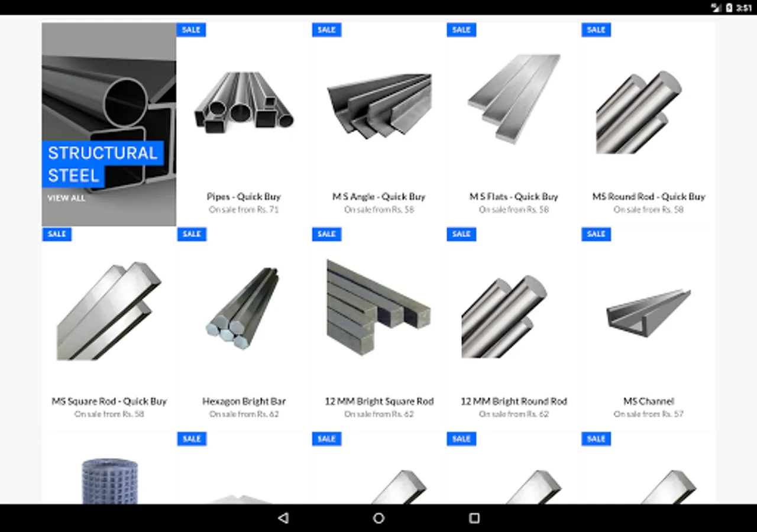The height and width of the screenshot is (532, 757).
Task: Open the Structural Steel category banner
Action: tap(109, 125)
